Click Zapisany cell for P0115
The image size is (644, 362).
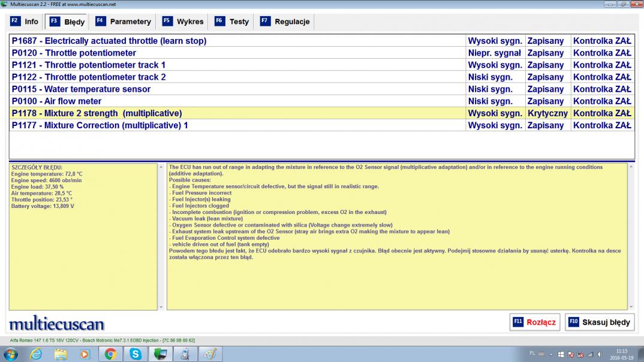(x=547, y=89)
